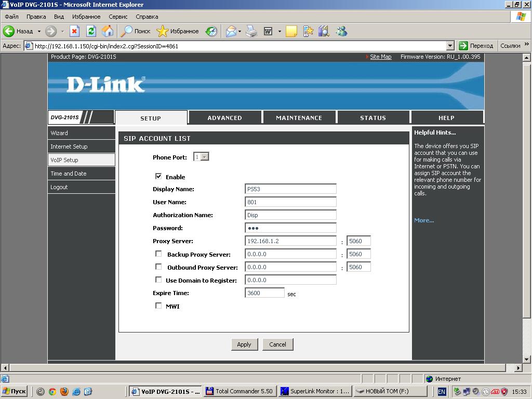Launch Firefox from quick launch bar
The width and height of the screenshot is (532, 399).
point(64,391)
